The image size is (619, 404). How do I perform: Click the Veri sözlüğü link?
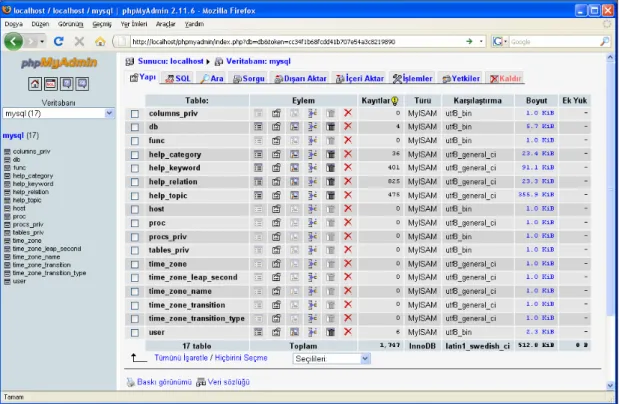(229, 382)
